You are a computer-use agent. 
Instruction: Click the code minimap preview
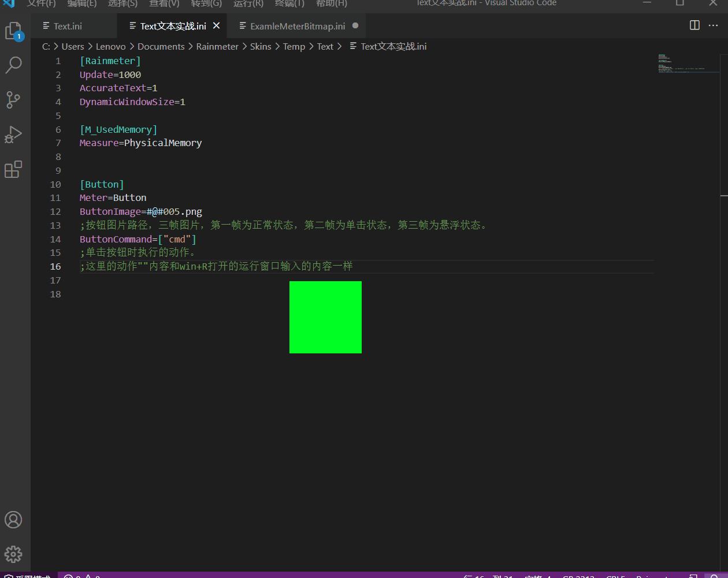tap(688, 64)
